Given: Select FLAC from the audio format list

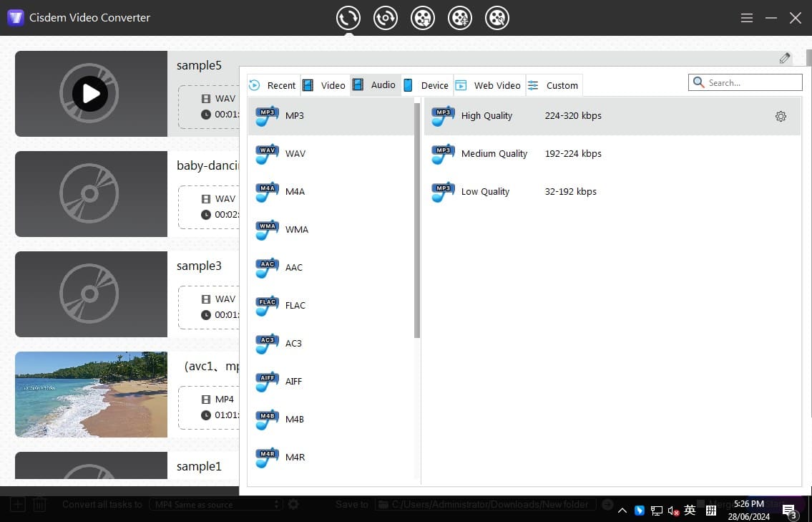Looking at the screenshot, I should coord(295,306).
